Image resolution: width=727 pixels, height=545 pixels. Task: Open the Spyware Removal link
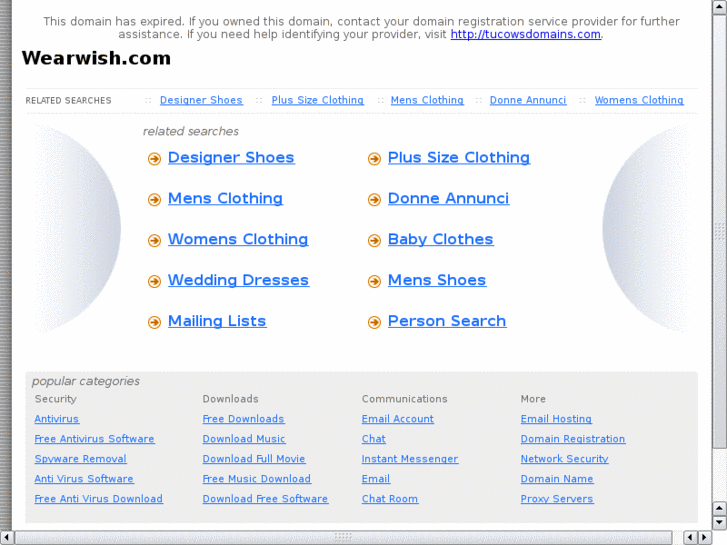click(x=81, y=459)
